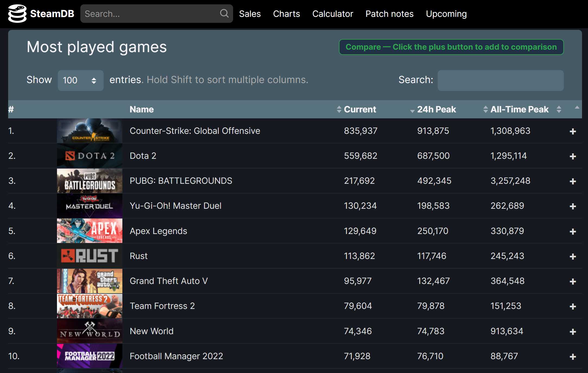Image resolution: width=588 pixels, height=373 pixels.
Task: Click 24h peak value 687,500
Action: pyautogui.click(x=433, y=156)
